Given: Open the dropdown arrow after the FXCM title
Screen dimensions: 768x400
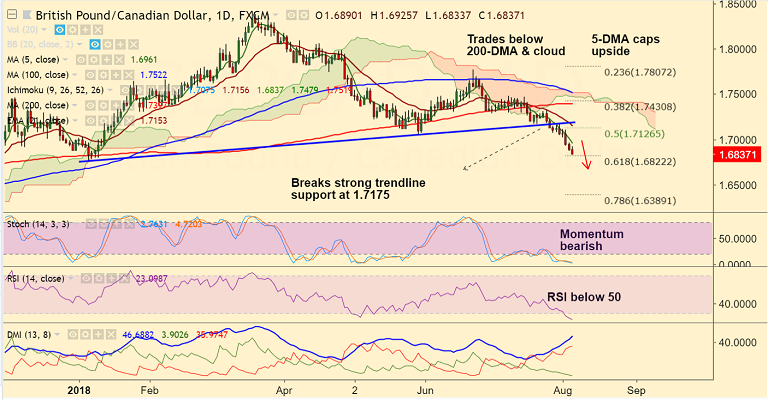Looking at the screenshot, I should [275, 15].
